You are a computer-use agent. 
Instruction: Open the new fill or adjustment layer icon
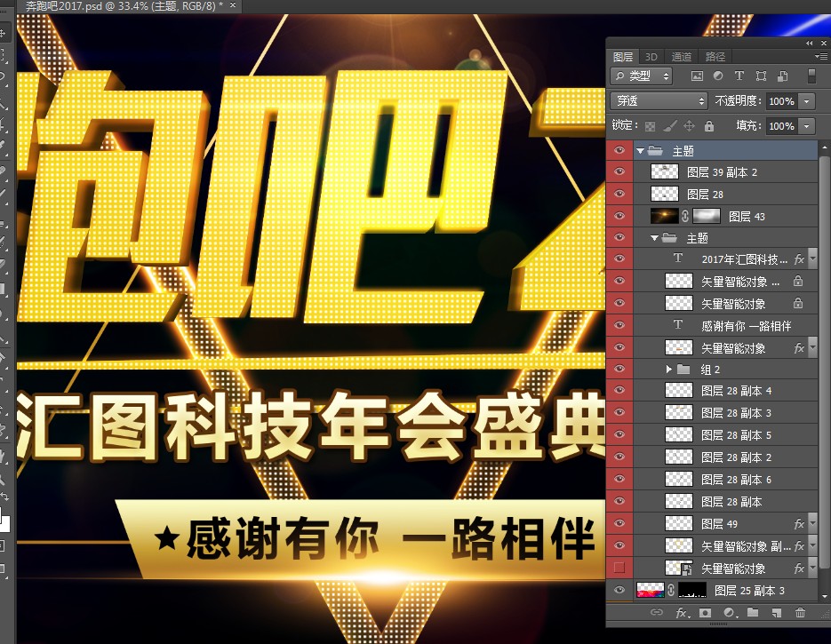(730, 613)
